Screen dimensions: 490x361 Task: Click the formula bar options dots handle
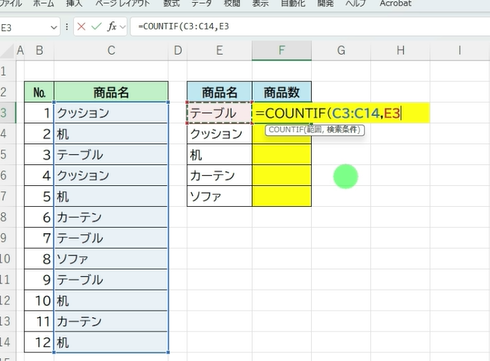(67, 27)
